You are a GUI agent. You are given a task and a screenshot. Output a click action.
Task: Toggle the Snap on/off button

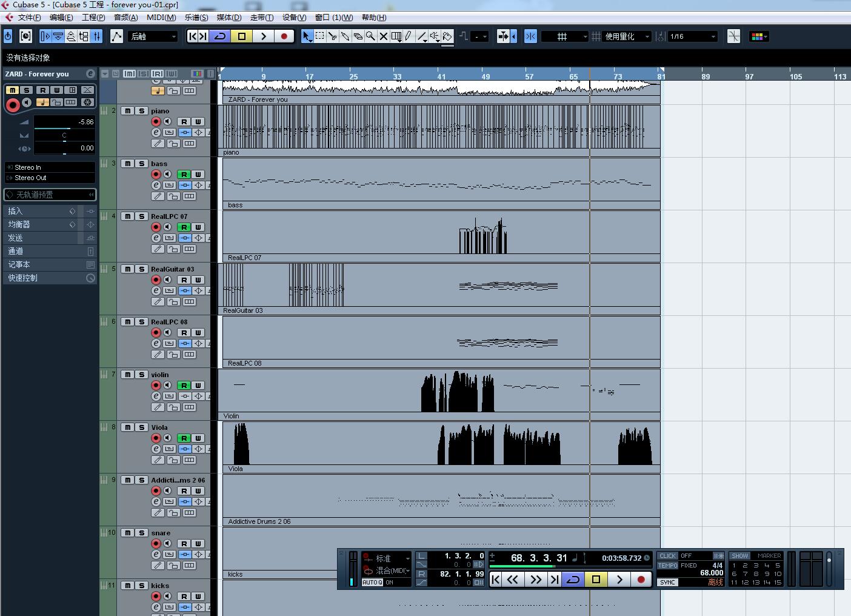530,36
